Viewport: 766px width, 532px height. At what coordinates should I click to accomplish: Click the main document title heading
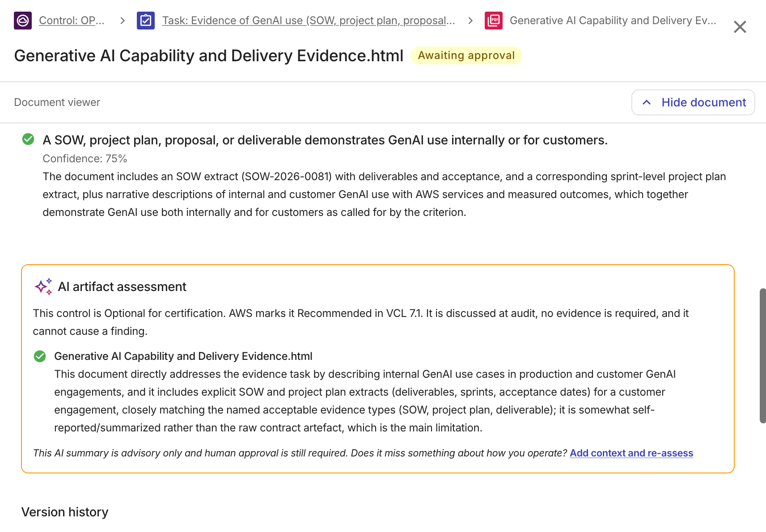click(209, 55)
